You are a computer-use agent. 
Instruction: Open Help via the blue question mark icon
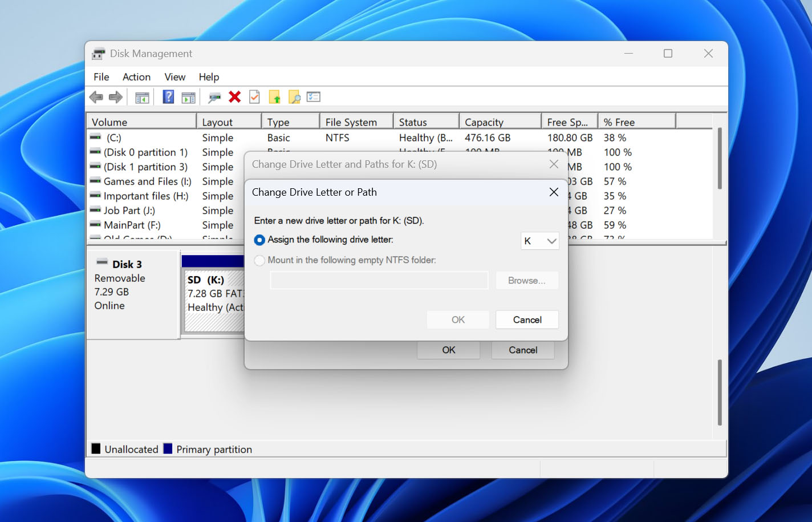168,97
